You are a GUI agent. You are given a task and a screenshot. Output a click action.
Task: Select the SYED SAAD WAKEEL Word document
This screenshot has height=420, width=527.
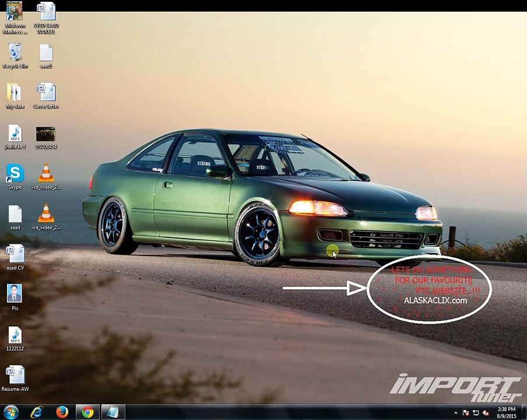(x=46, y=17)
